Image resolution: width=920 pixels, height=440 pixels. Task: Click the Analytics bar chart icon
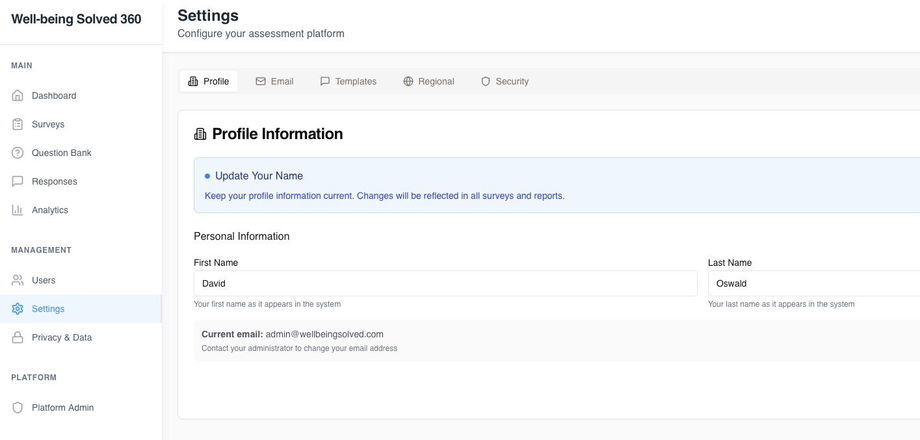pos(17,210)
